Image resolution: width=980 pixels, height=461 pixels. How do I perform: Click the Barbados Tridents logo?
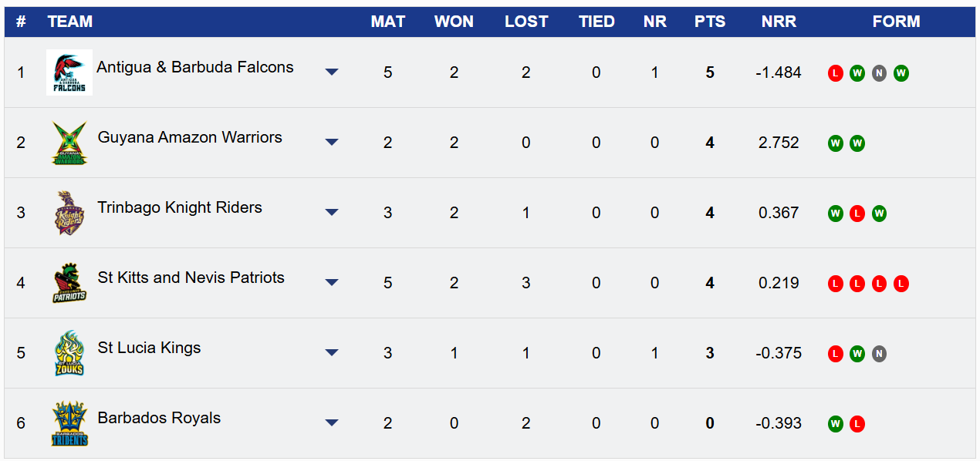pos(69,423)
